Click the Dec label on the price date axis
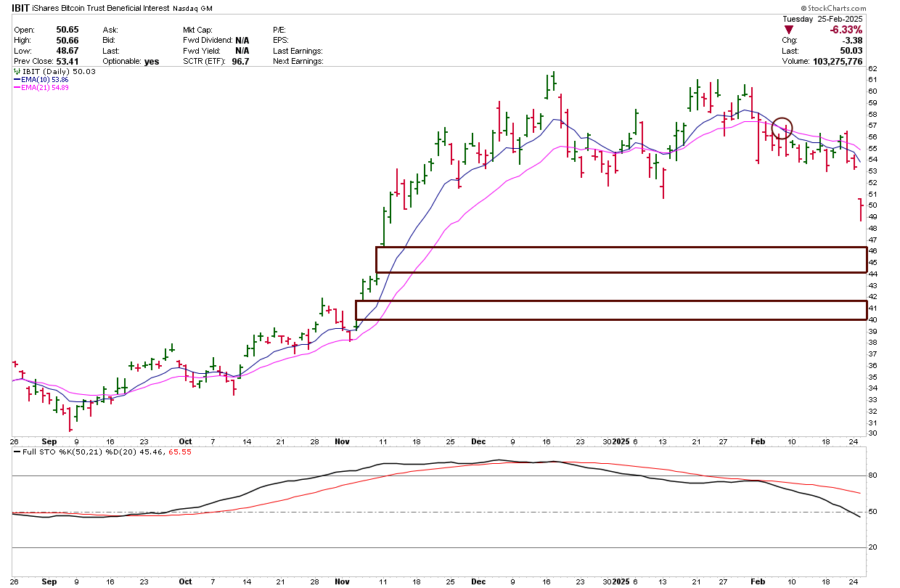 (478, 441)
